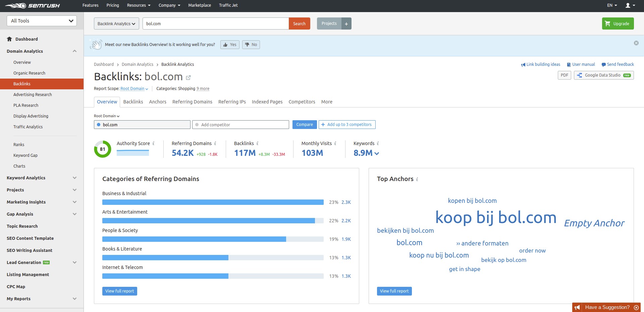Click the bol.com domain search field
The image size is (644, 312).
click(216, 24)
